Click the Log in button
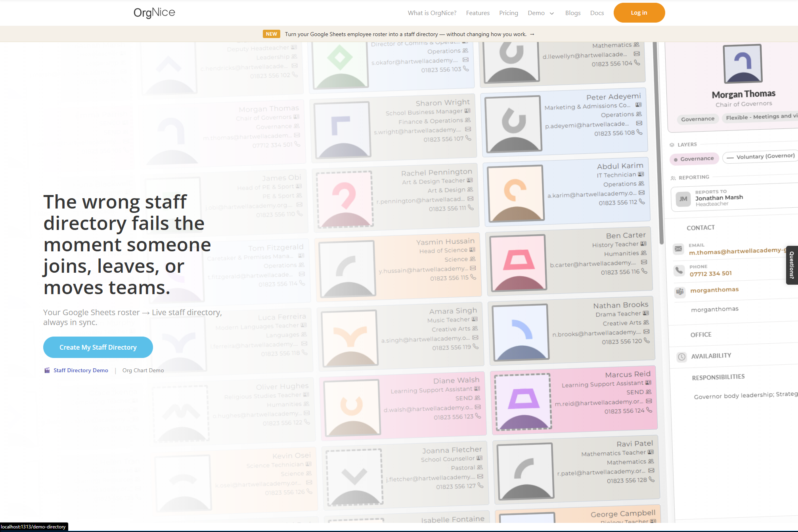Screen dimensions: 798x532 [639, 13]
